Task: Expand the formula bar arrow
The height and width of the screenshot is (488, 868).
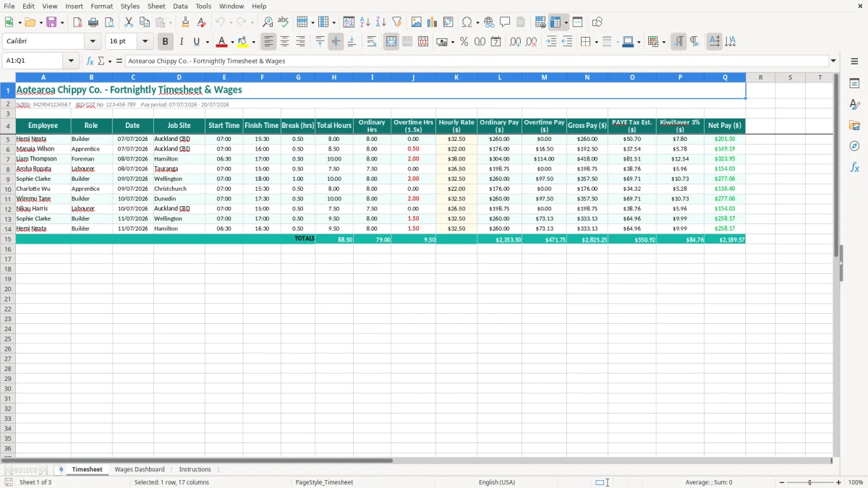Action: (833, 61)
